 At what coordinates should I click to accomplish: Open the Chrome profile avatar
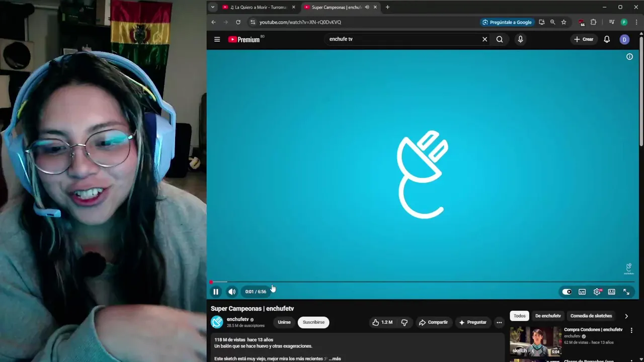tap(624, 22)
